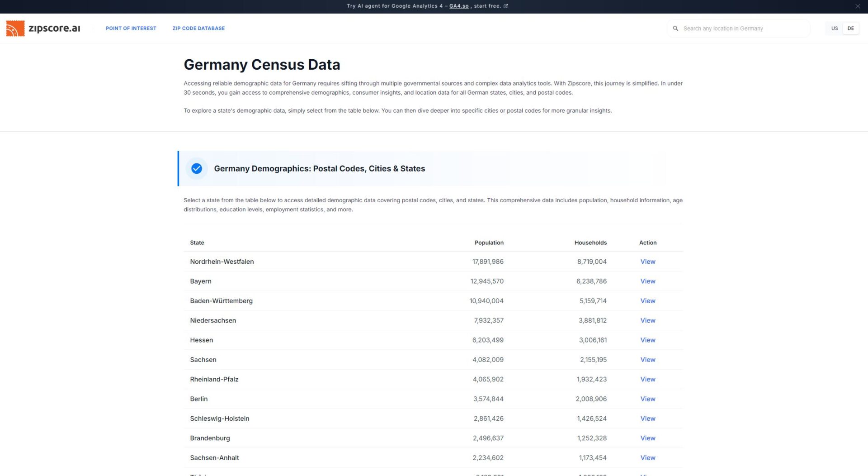Click the search magnifier icon
Viewport: 868px width, 476px height.
[675, 29]
